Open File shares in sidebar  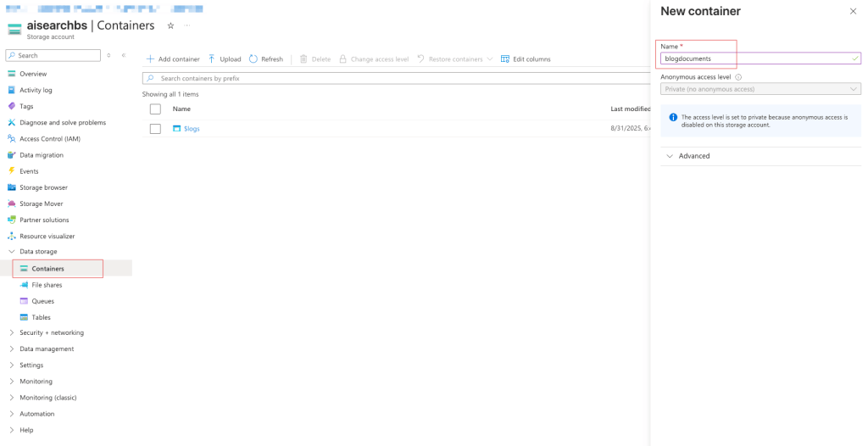point(47,285)
